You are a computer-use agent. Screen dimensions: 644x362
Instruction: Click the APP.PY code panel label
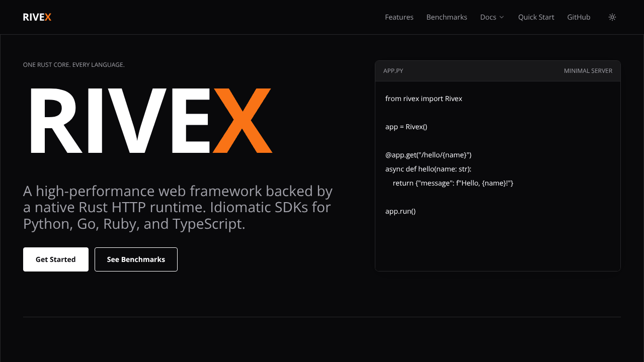(393, 71)
